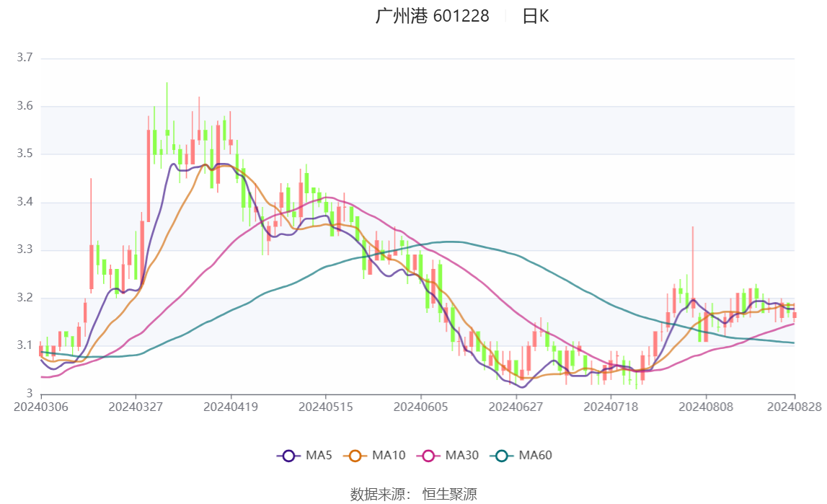Image resolution: width=827 pixels, height=504 pixels.
Task: Click the y-axis value 3.6
Action: [x=25, y=106]
